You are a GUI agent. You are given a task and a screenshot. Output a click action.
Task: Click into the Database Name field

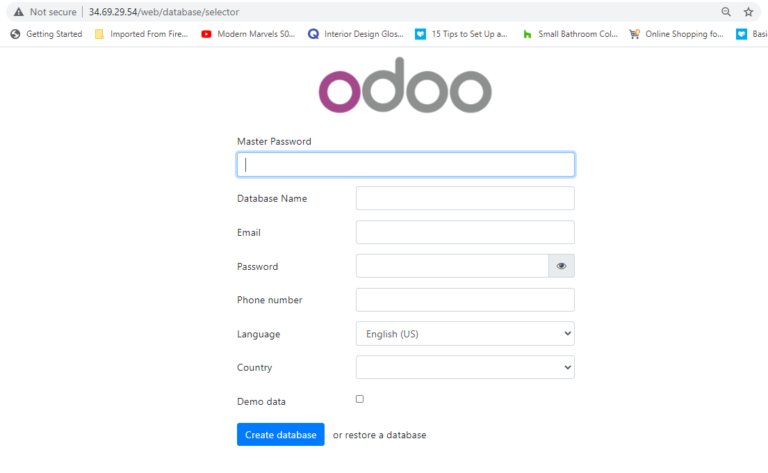click(x=465, y=198)
